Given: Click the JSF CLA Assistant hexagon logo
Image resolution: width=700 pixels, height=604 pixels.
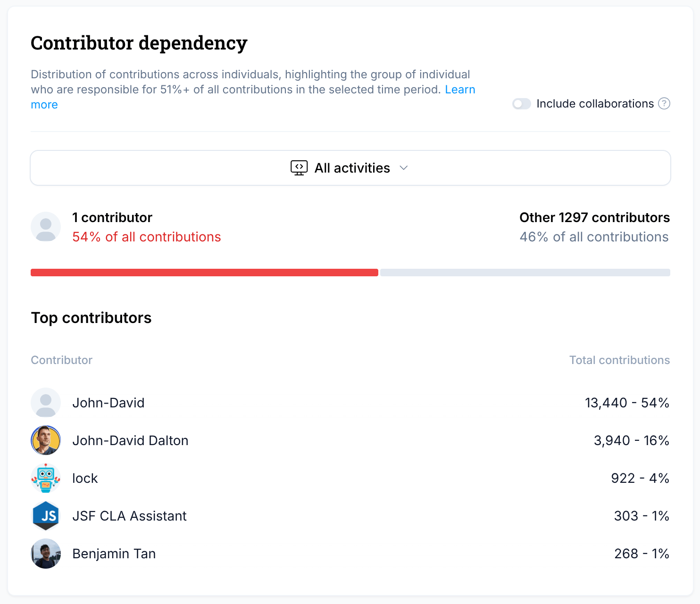Looking at the screenshot, I should pyautogui.click(x=46, y=516).
